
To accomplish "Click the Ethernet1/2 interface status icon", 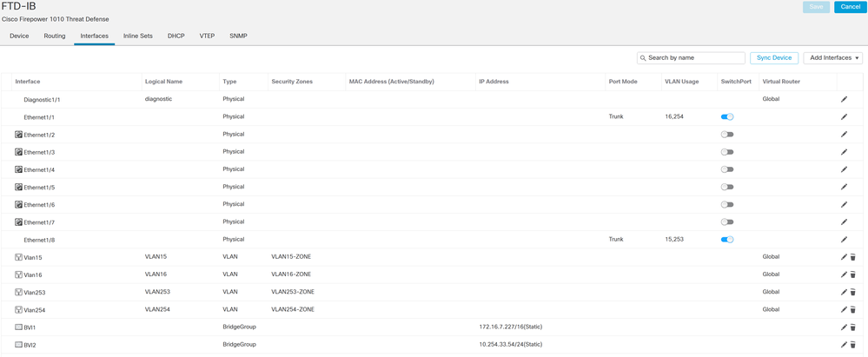I will 18,135.
